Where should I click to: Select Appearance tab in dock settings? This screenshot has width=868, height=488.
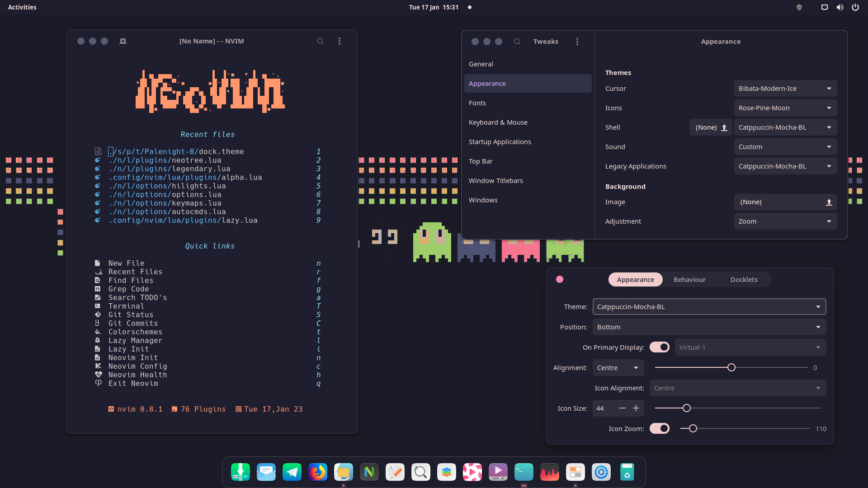(x=636, y=280)
